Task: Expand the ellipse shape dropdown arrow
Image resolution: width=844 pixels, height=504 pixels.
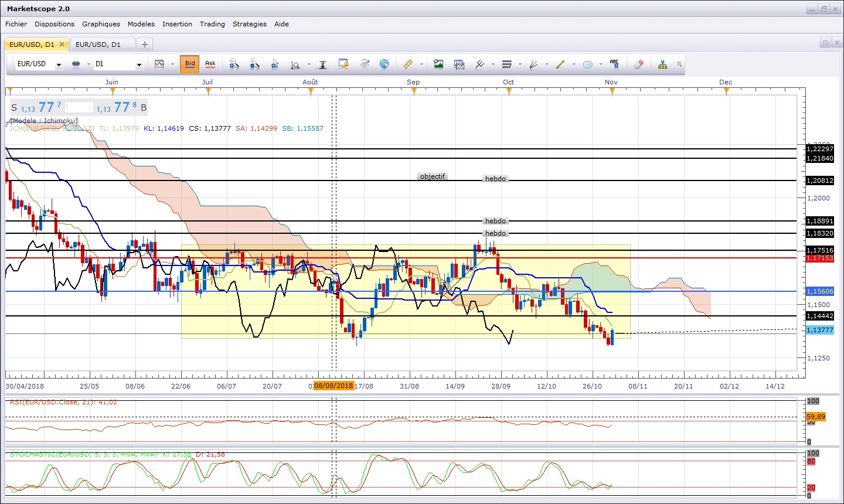Action: 601,64
